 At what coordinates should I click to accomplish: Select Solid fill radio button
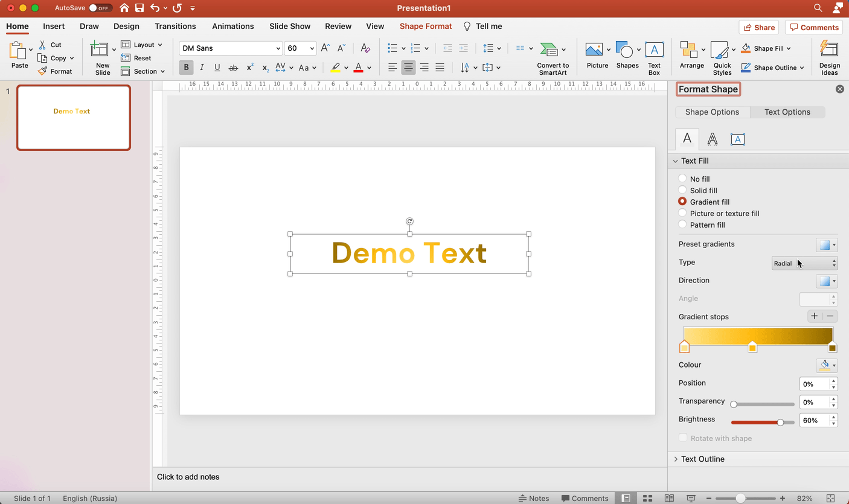point(682,190)
